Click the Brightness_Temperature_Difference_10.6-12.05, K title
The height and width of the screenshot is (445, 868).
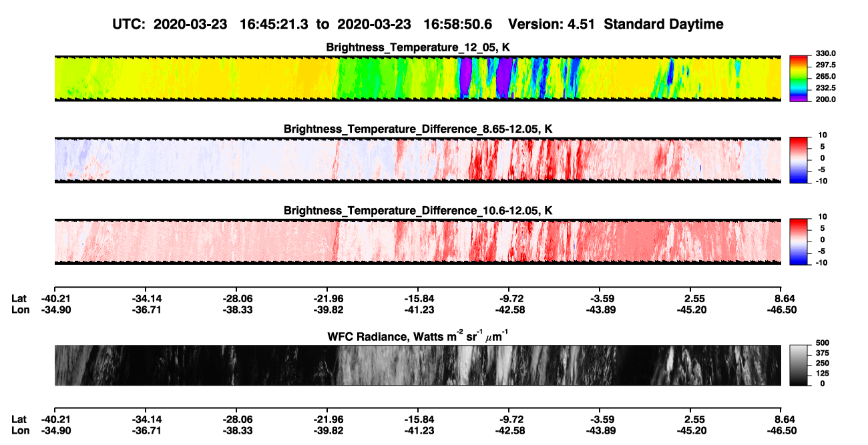pos(417,211)
